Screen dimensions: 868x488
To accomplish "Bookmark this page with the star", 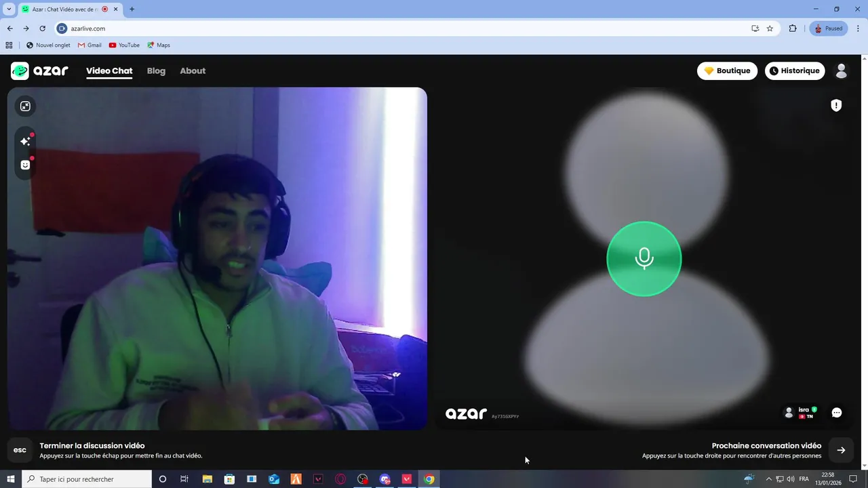I will click(x=770, y=28).
